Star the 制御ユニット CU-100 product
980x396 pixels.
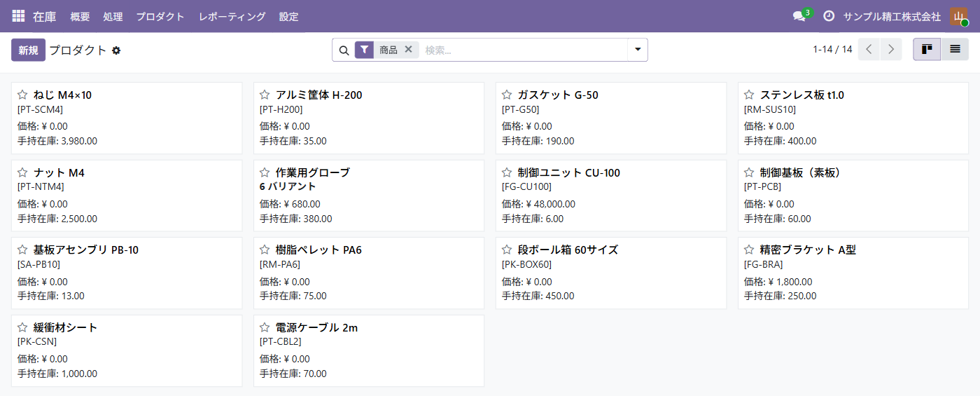pyautogui.click(x=507, y=172)
